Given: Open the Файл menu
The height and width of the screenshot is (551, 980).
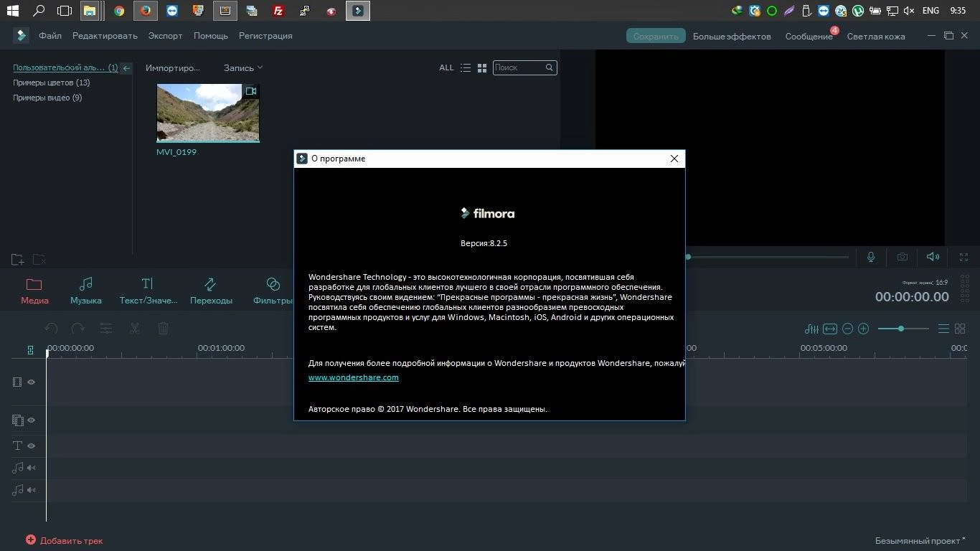Looking at the screenshot, I should [x=50, y=35].
